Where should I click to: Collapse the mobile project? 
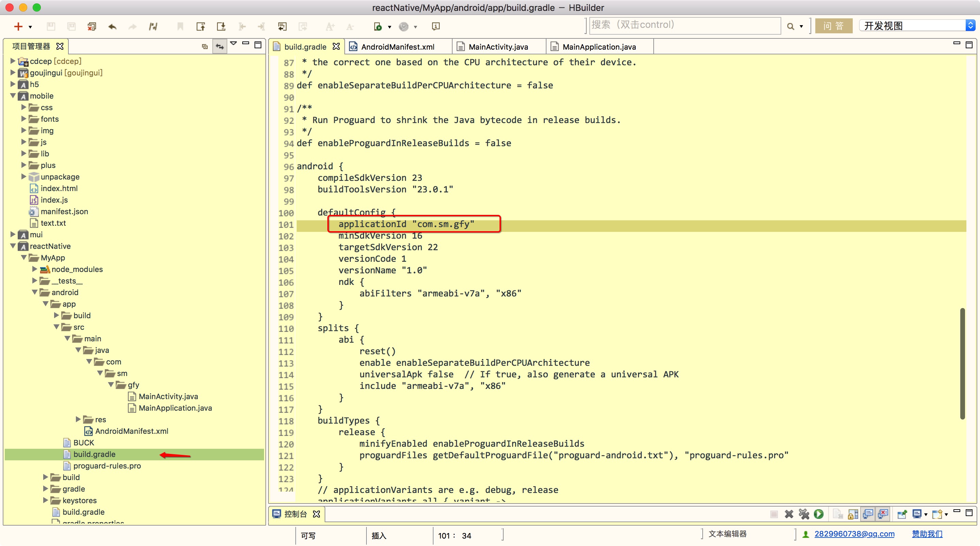click(13, 96)
